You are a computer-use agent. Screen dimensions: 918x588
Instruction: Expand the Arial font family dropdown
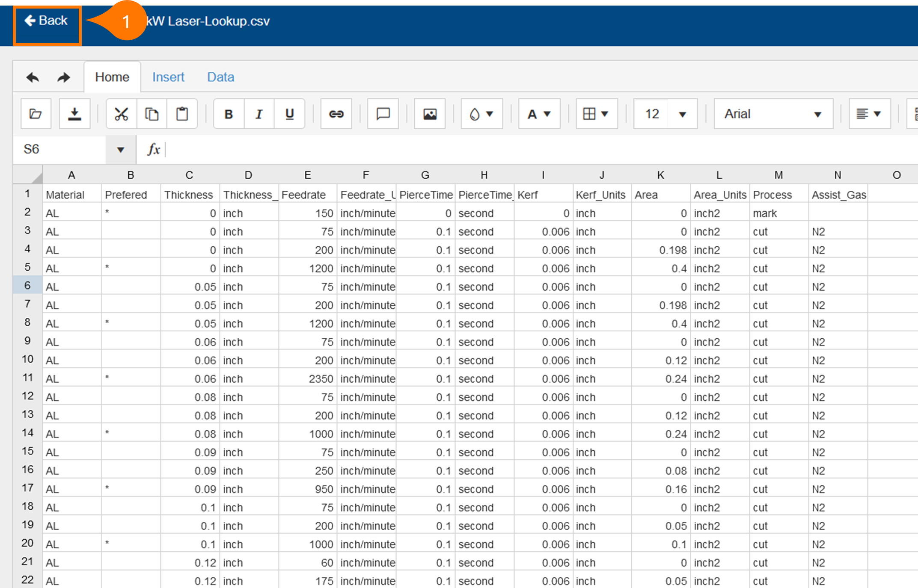817,114
